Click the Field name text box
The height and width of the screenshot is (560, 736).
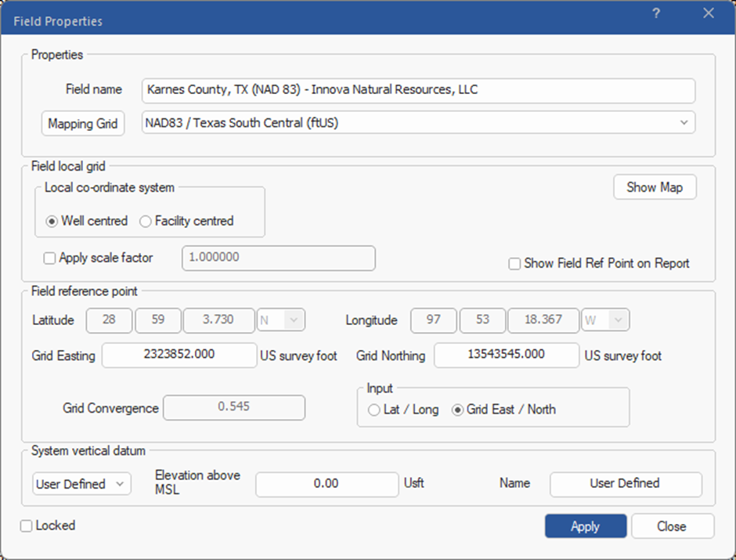tap(418, 90)
